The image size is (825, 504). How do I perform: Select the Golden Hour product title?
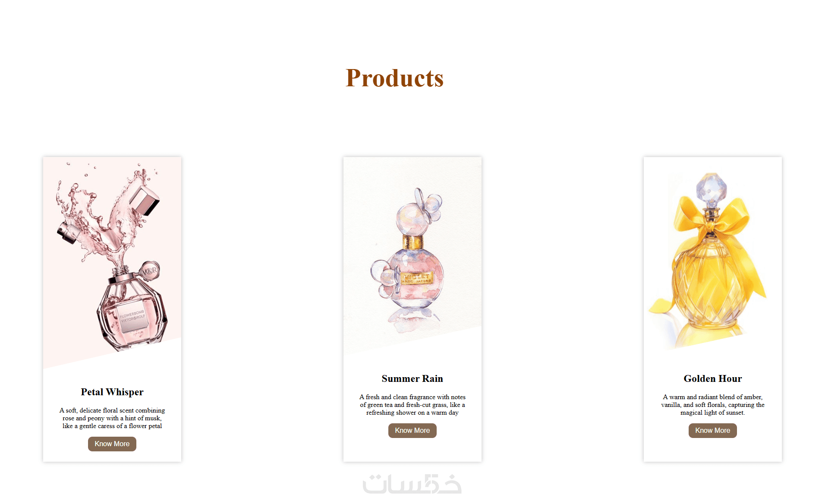point(713,378)
